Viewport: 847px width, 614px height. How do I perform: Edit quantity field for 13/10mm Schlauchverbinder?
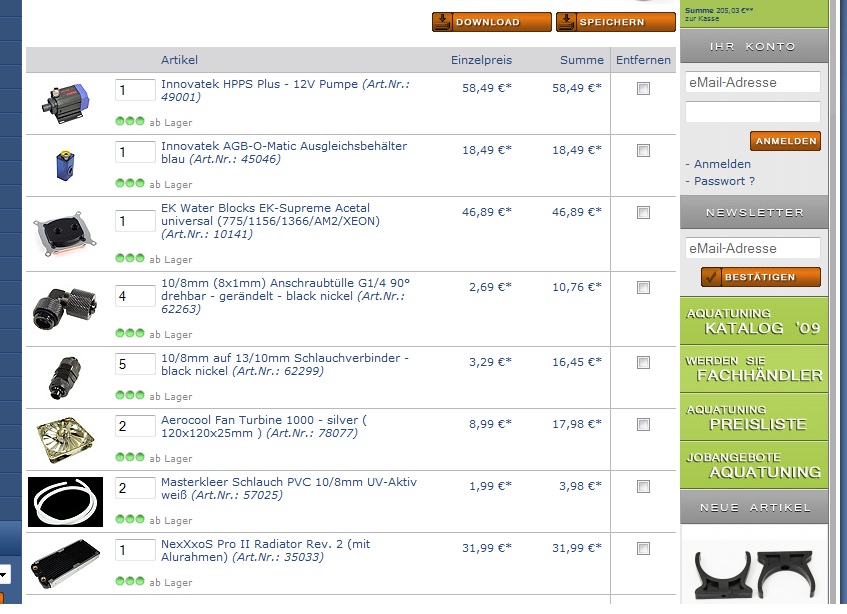coord(135,364)
